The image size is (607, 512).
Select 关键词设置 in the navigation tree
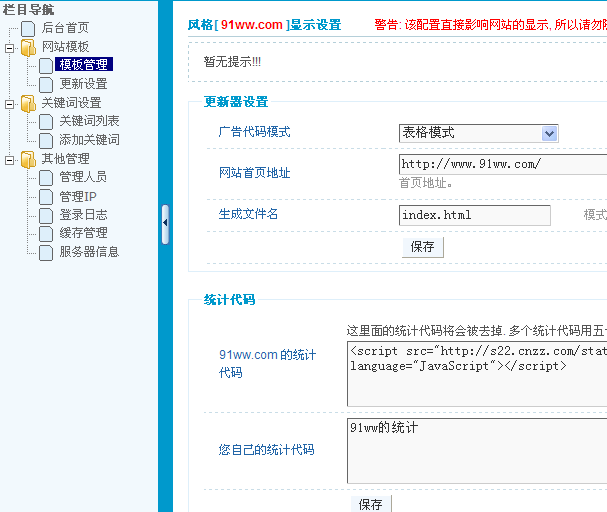[x=72, y=103]
